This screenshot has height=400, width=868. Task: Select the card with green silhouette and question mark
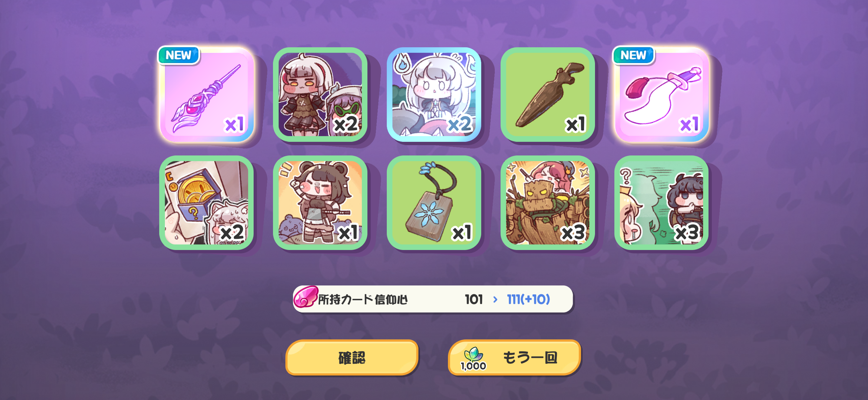[662, 203]
